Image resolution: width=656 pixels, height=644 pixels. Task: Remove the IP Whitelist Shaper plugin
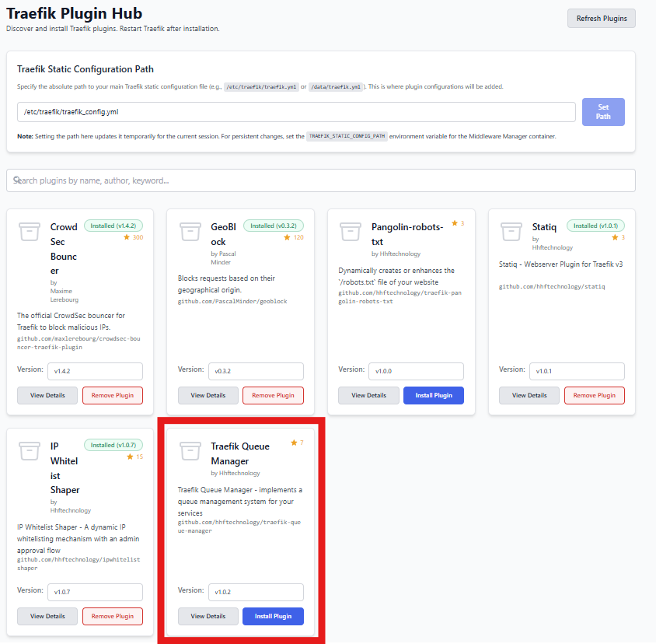(x=113, y=616)
